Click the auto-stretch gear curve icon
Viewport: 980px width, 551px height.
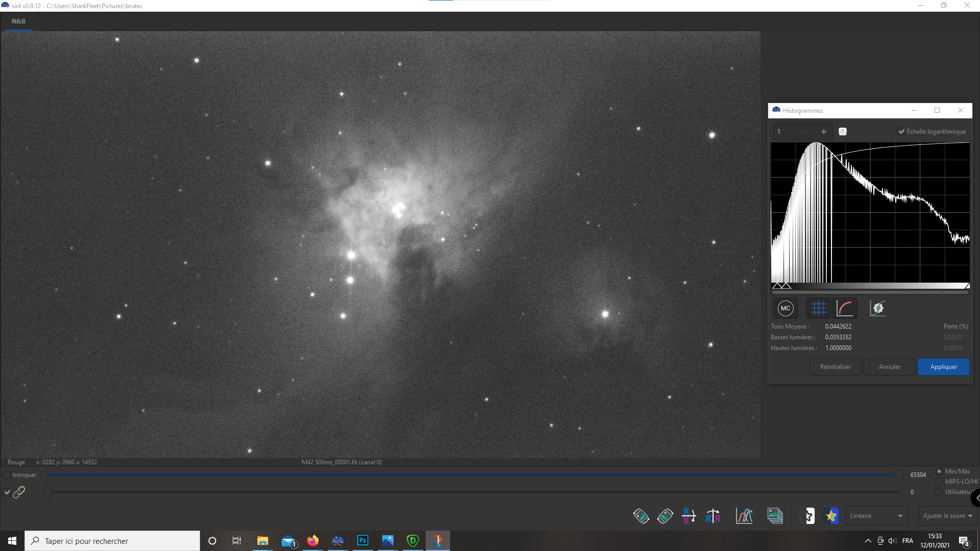click(877, 308)
